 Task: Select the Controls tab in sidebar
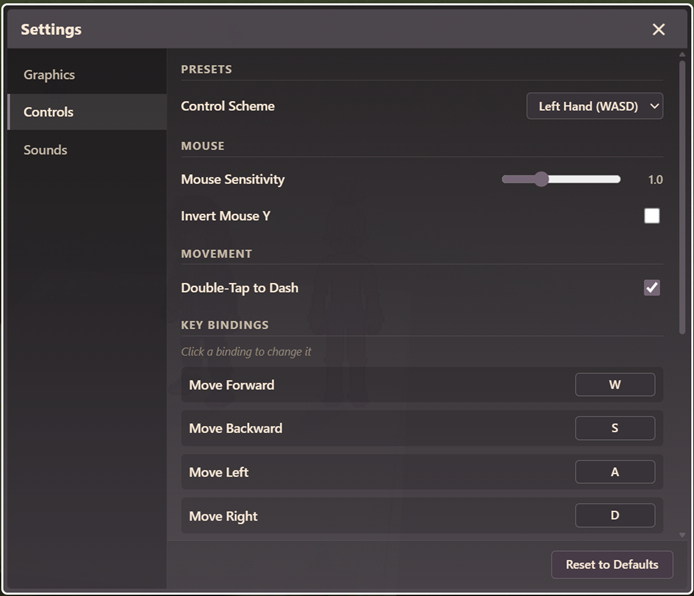point(49,112)
